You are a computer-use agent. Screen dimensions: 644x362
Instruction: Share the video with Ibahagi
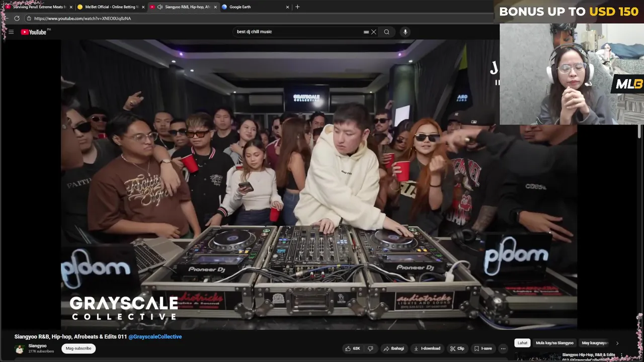(393, 348)
